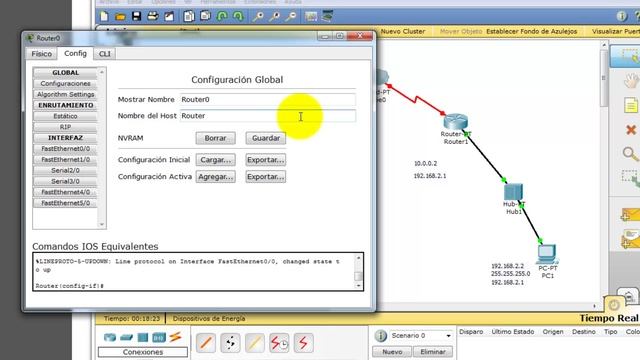The height and width of the screenshot is (360, 640).
Task: Click Cargar for Configuración Inicial
Action: click(216, 160)
